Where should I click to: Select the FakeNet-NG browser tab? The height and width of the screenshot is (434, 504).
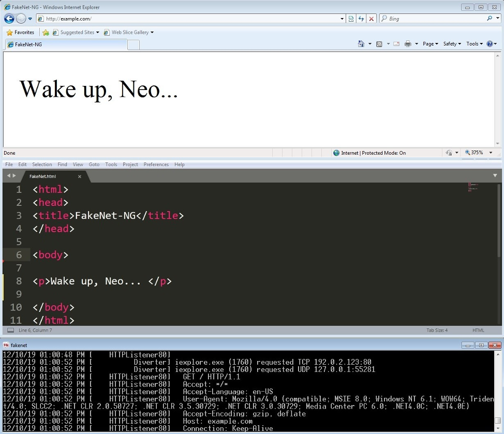[x=66, y=44]
